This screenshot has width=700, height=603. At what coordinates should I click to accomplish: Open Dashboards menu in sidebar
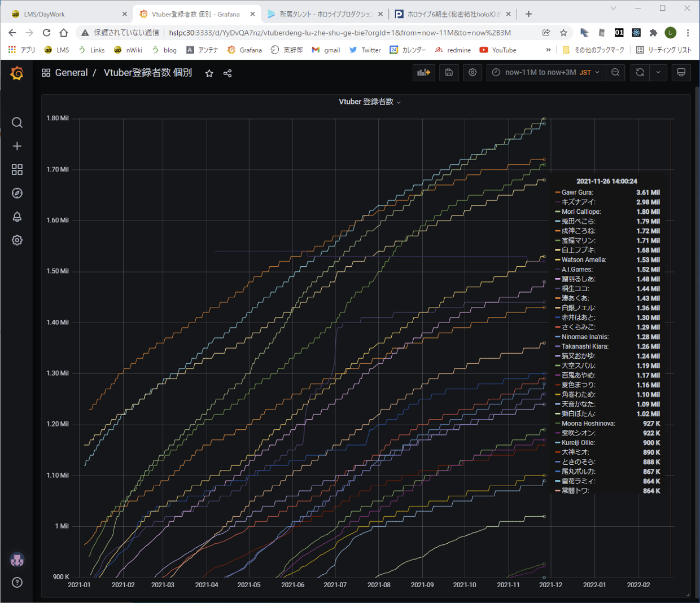tap(17, 170)
